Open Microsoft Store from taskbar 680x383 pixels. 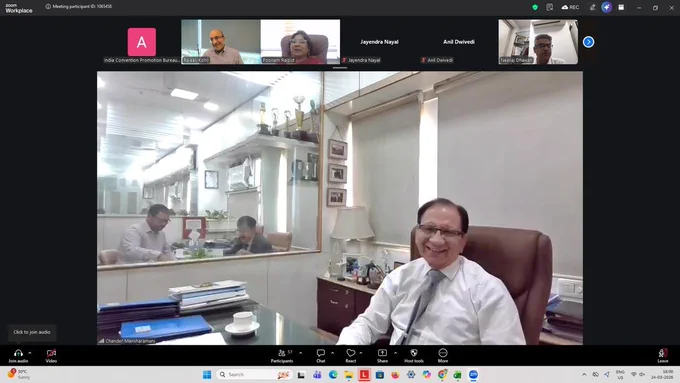(x=379, y=375)
